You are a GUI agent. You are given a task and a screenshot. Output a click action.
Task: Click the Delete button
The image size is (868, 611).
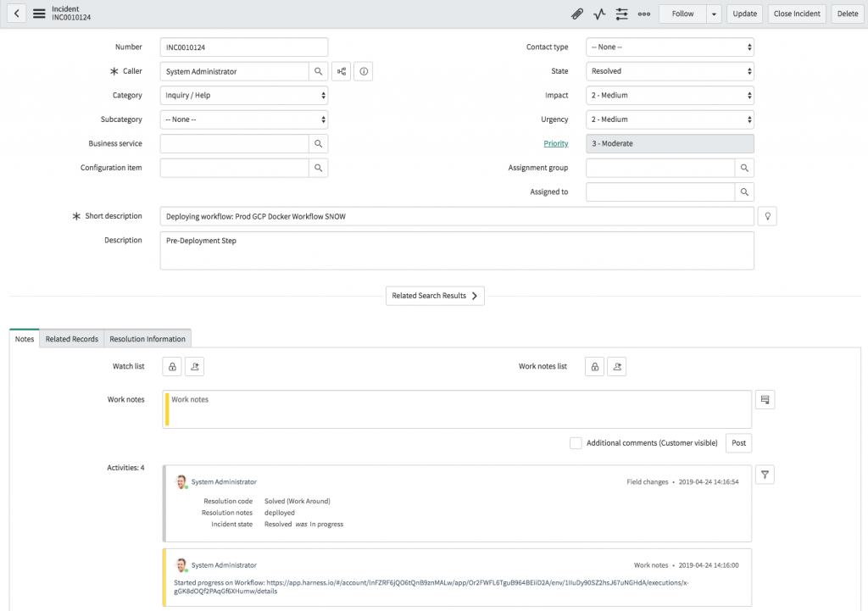click(x=848, y=14)
